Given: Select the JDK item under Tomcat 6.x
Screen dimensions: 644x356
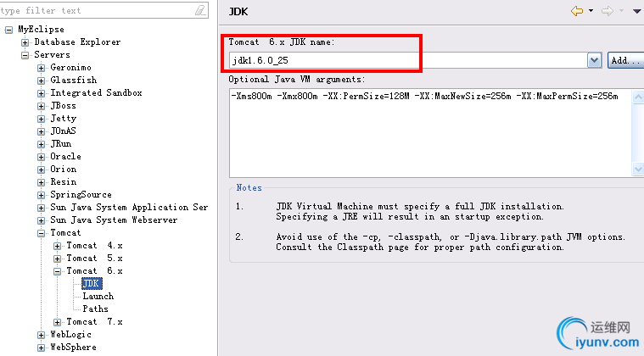Looking at the screenshot, I should [x=92, y=283].
